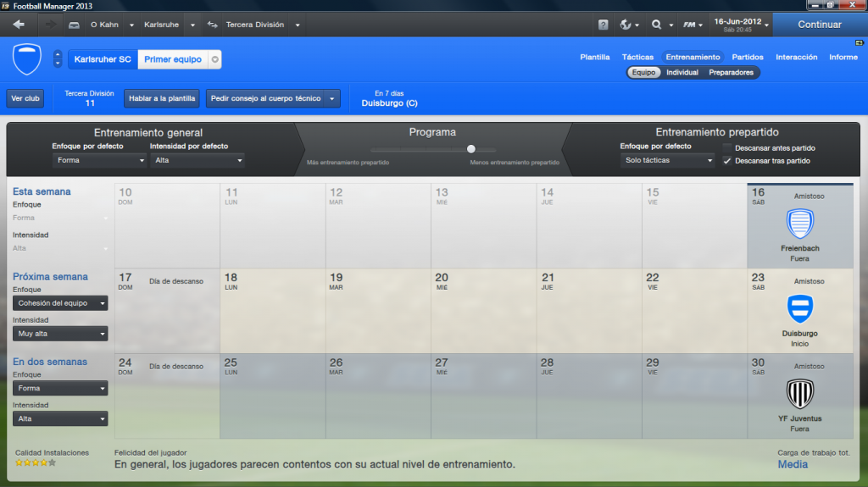Screen dimensions: 868x487
Task: Click the Duisburgo club badge
Action: click(800, 309)
